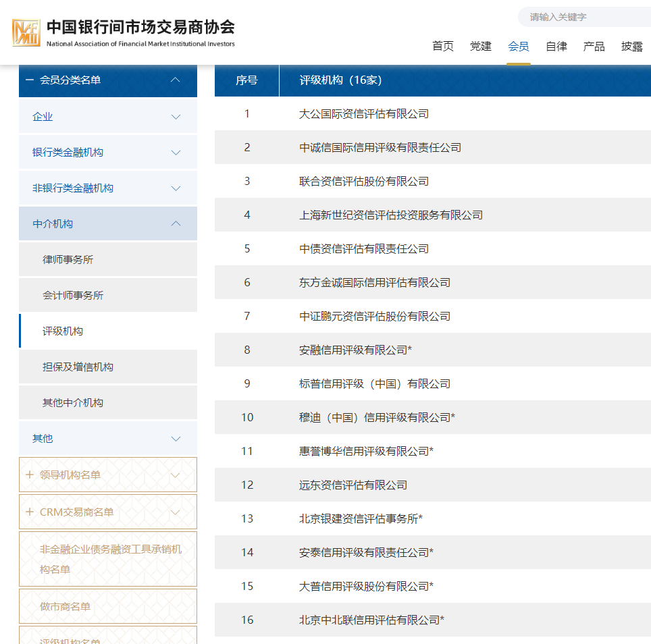Select the 会员 navigation menu item

tap(518, 46)
